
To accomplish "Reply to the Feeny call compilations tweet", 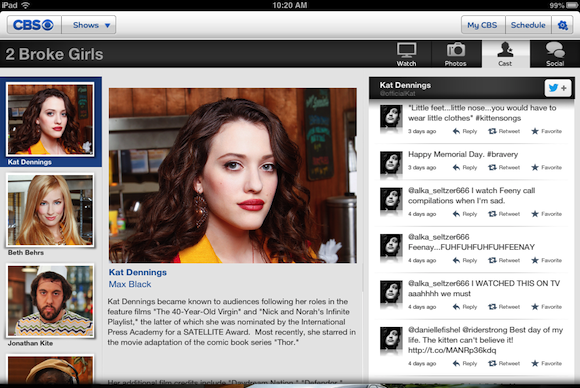I will point(465,214).
